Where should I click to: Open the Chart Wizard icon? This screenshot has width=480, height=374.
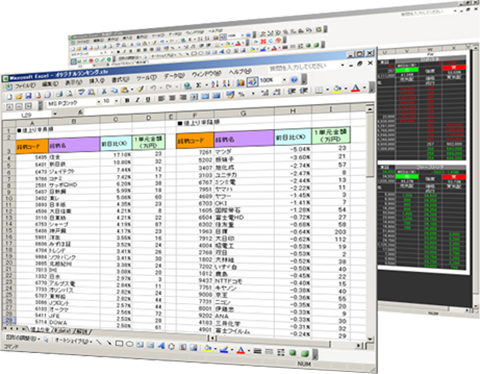(240, 82)
